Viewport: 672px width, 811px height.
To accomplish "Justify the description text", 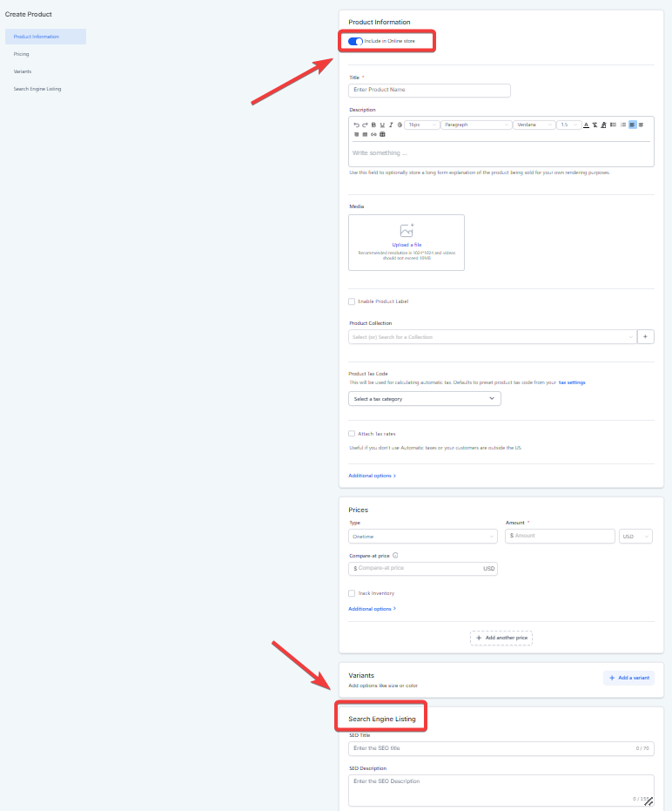I will click(365, 134).
